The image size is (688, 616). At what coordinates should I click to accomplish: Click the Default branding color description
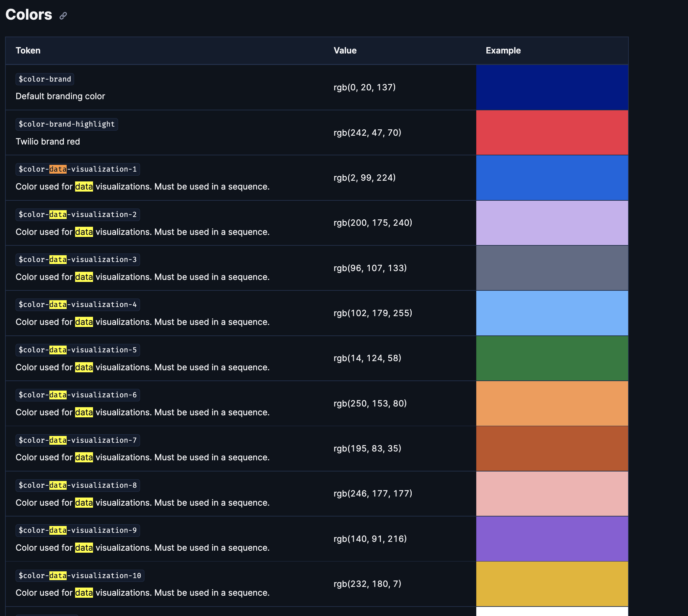pyautogui.click(x=60, y=96)
